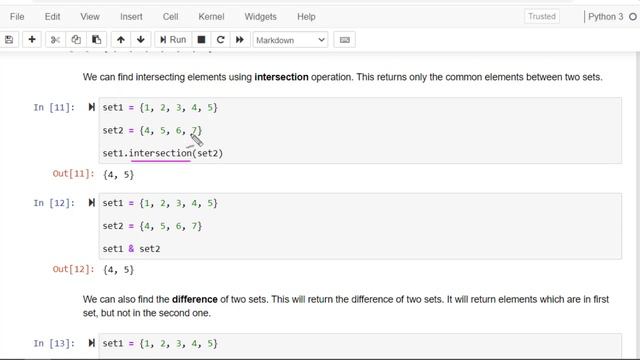This screenshot has height=360, width=640.
Task: Click into code cell In [12] editor
Action: [360, 226]
